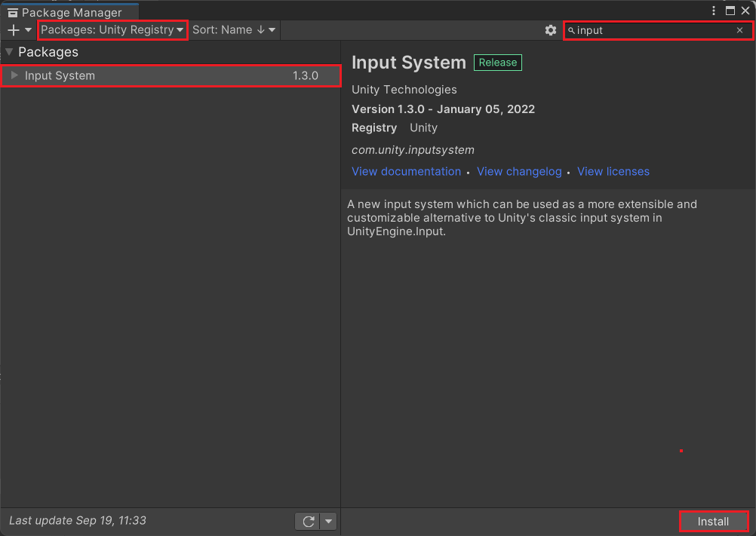This screenshot has width=756, height=536.
Task: Open the View changelog link
Action: pyautogui.click(x=519, y=171)
